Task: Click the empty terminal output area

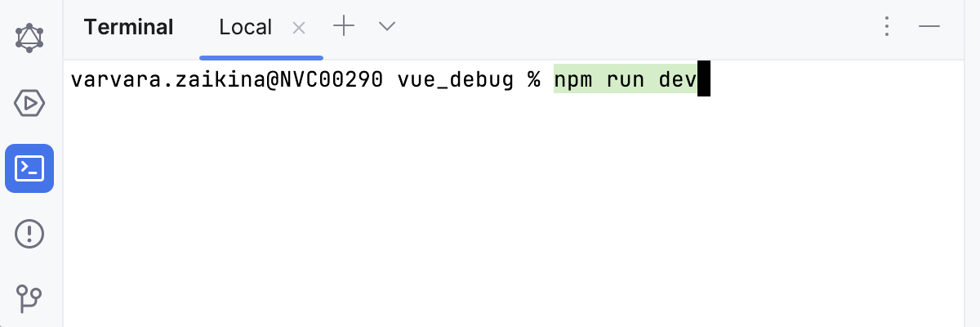Action: coord(523,213)
